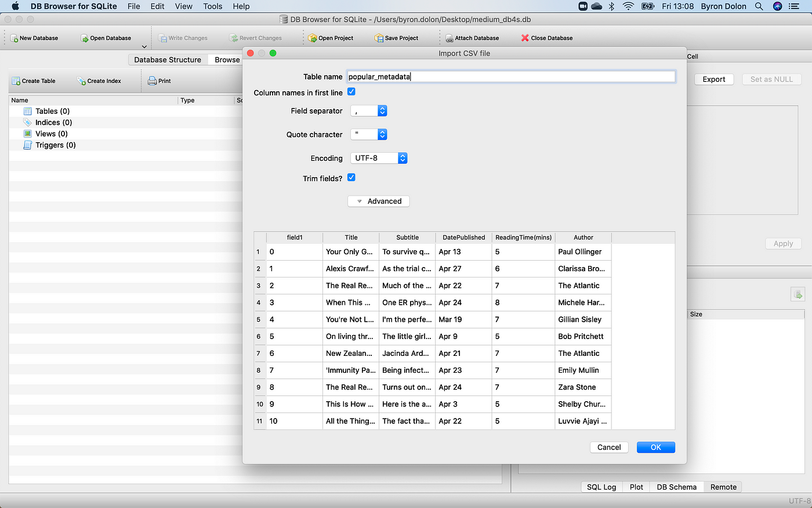Click the 'Zara Stone' author cell
This screenshot has width=812, height=508.
pos(583,387)
